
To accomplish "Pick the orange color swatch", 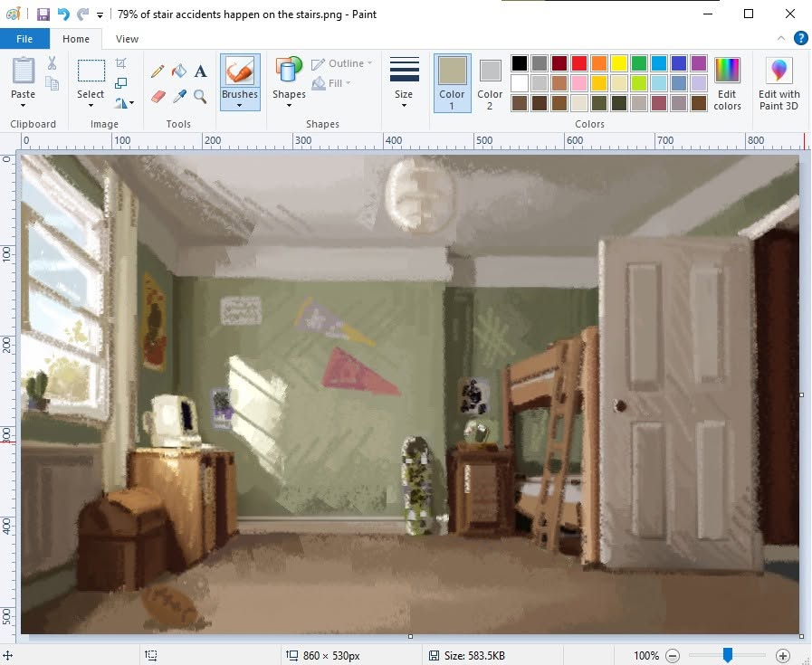I will (x=599, y=63).
